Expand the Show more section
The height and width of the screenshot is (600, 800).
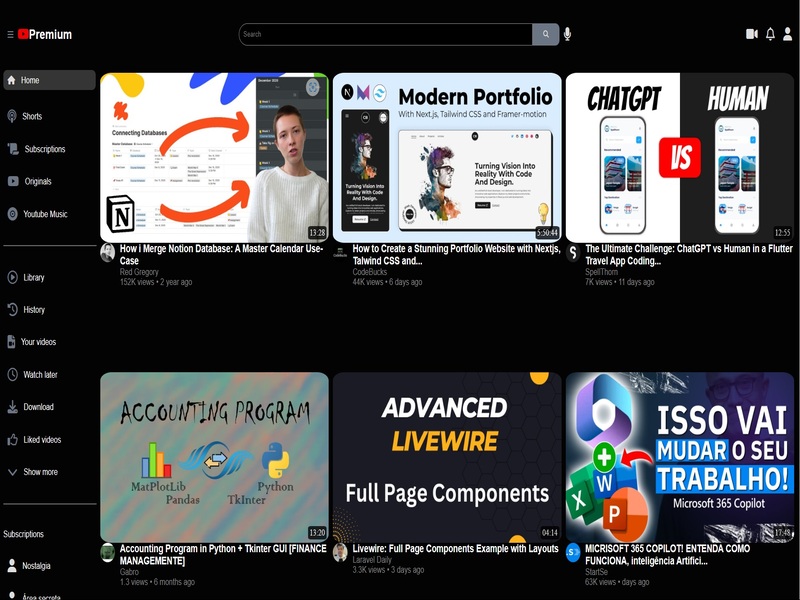click(40, 472)
